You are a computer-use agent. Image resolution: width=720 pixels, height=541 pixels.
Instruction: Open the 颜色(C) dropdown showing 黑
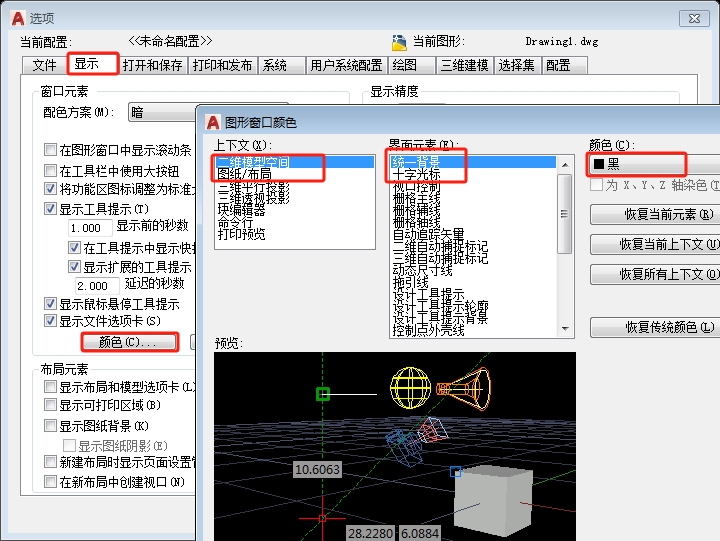[x=654, y=164]
